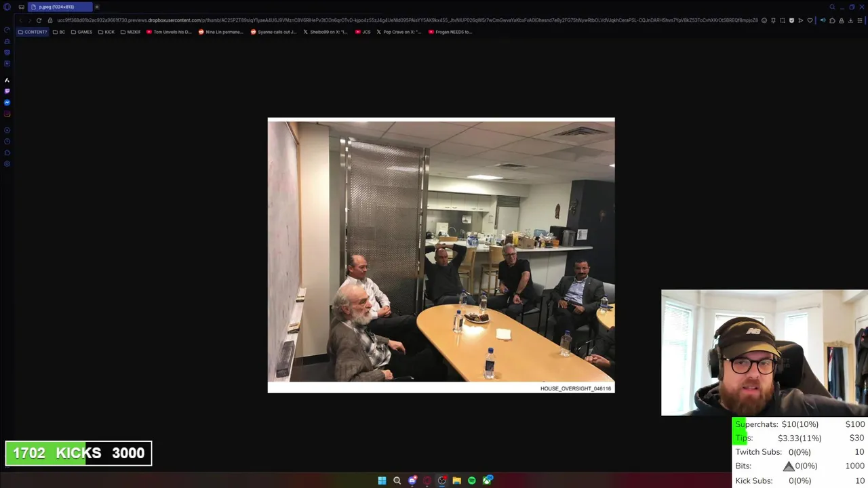Open the easy setup menu icon
Screen dimensions: 868x488
coord(860,20)
